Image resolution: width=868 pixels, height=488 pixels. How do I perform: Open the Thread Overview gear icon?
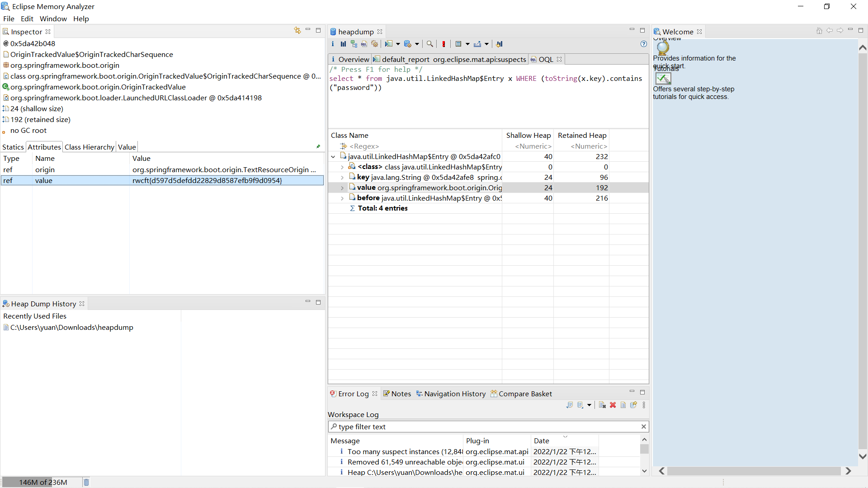tap(374, 44)
